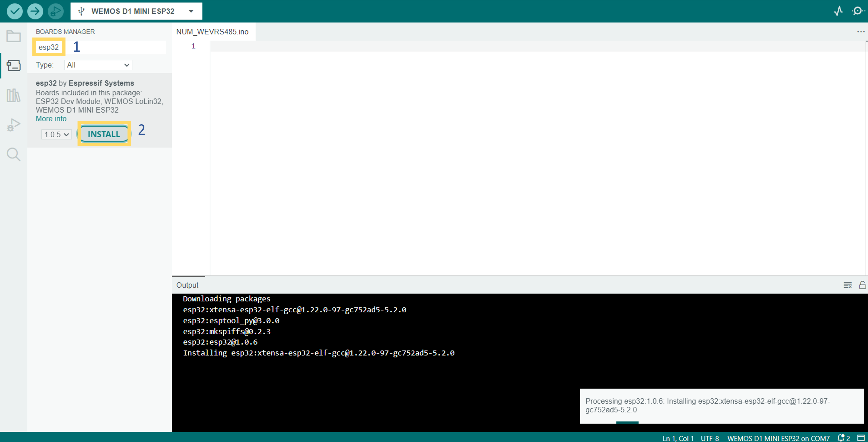The width and height of the screenshot is (868, 442).
Task: Open the Sketchbook folder sidebar icon
Action: pos(13,36)
